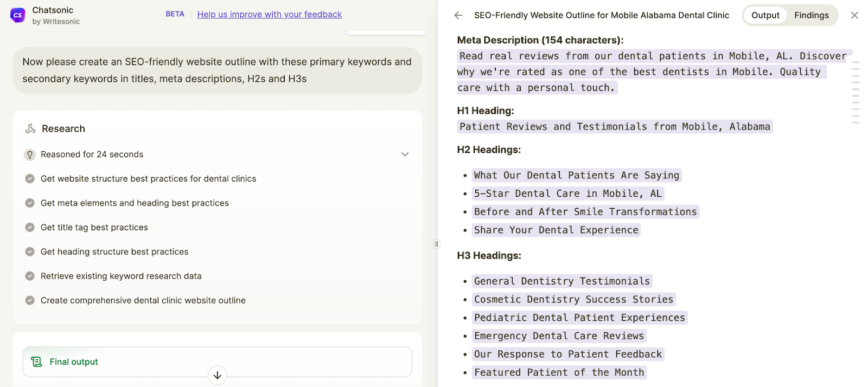Viewport: 868px width, 387px height.
Task: Click 'Pediatric Dental Patient Experiences'
Action: [x=579, y=318]
